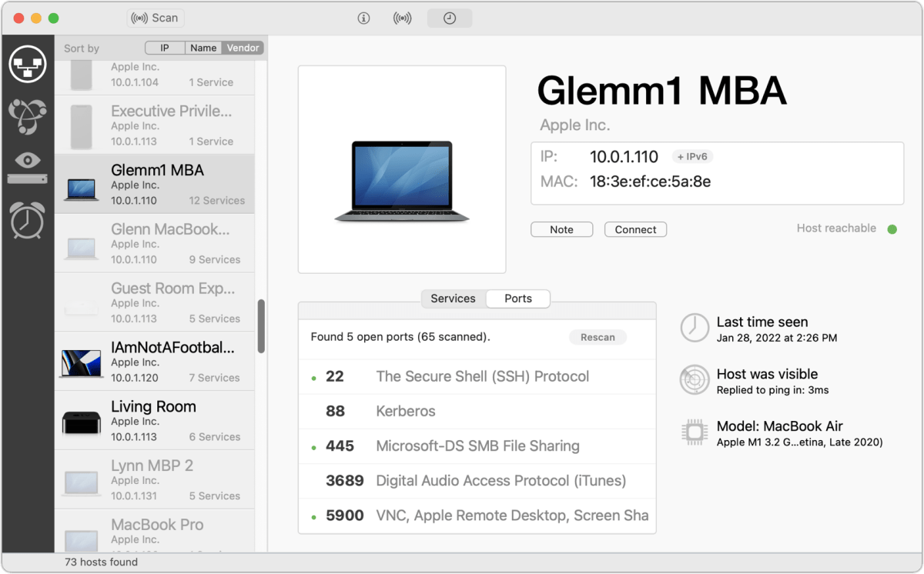Click the IP address 10.0.1.110 in details
The height and width of the screenshot is (574, 924).
[x=624, y=157]
